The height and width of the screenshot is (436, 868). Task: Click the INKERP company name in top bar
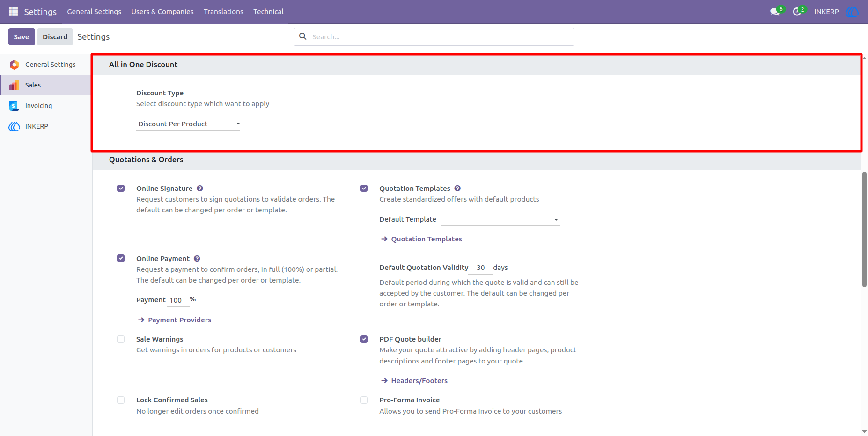click(826, 12)
